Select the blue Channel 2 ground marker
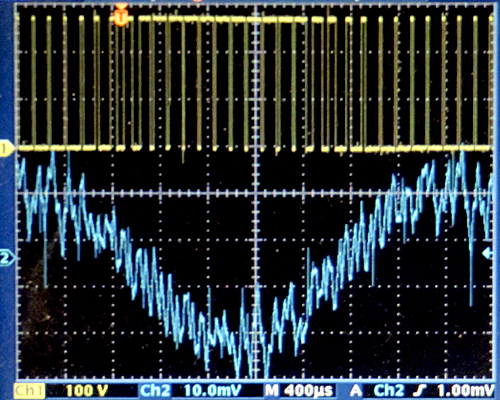 7,257
